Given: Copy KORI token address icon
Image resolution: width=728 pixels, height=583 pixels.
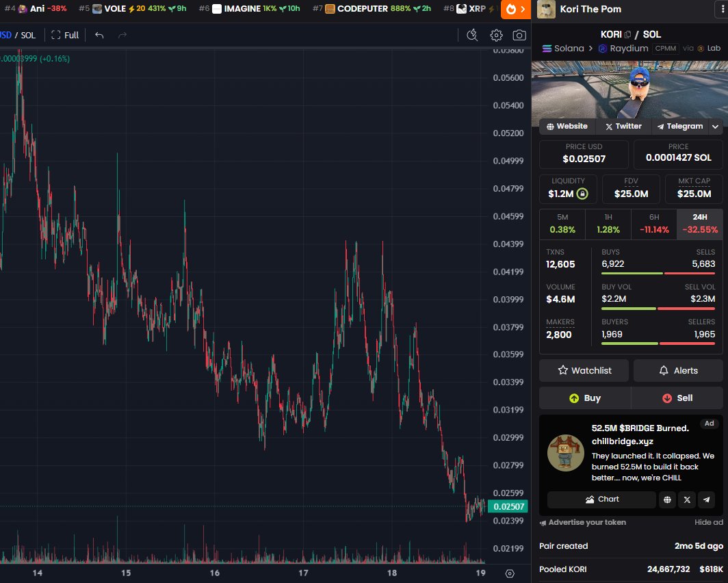Looking at the screenshot, I should 627,34.
